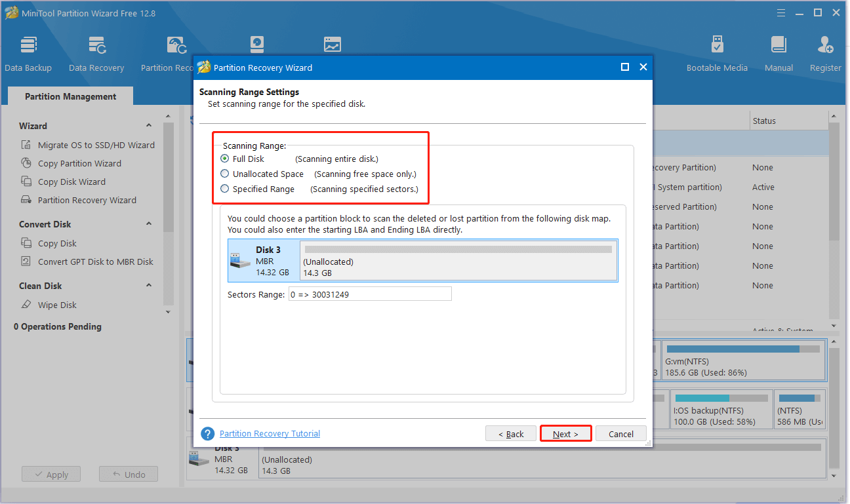Click Next to continue the wizard
Viewport: 850px width, 504px height.
coord(565,434)
